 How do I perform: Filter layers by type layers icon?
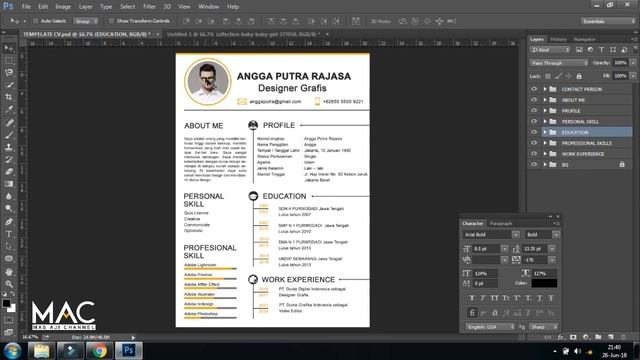[x=601, y=50]
